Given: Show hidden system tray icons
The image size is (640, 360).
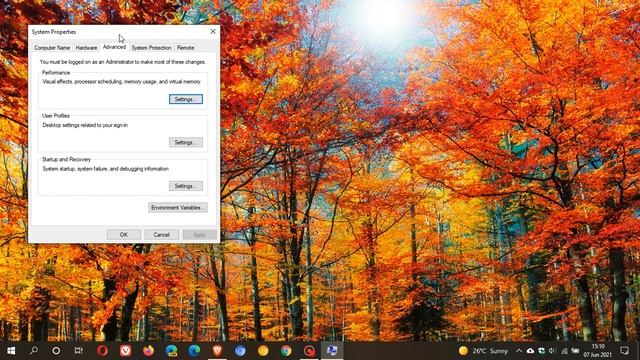Looking at the screenshot, I should 519,351.
